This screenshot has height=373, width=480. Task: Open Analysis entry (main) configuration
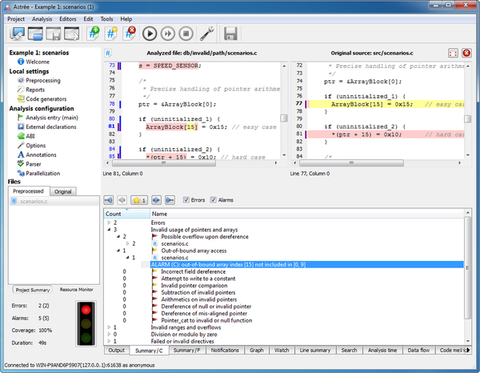coord(52,118)
